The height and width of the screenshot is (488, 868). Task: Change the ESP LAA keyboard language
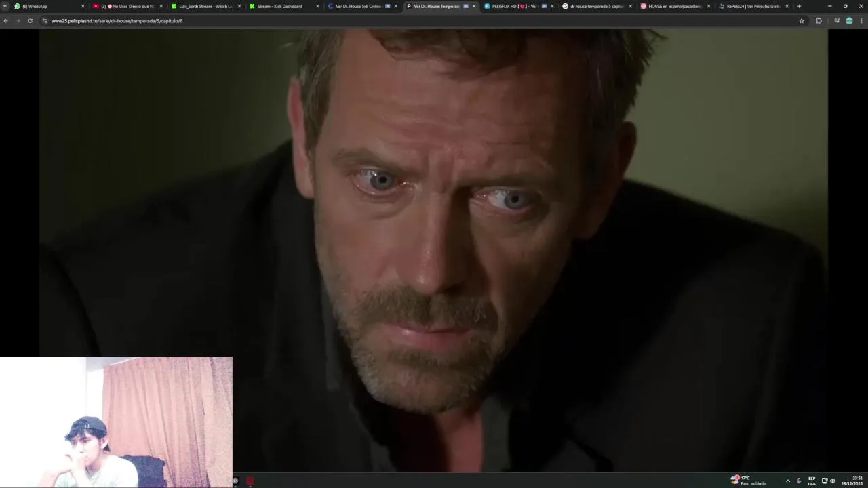(812, 481)
